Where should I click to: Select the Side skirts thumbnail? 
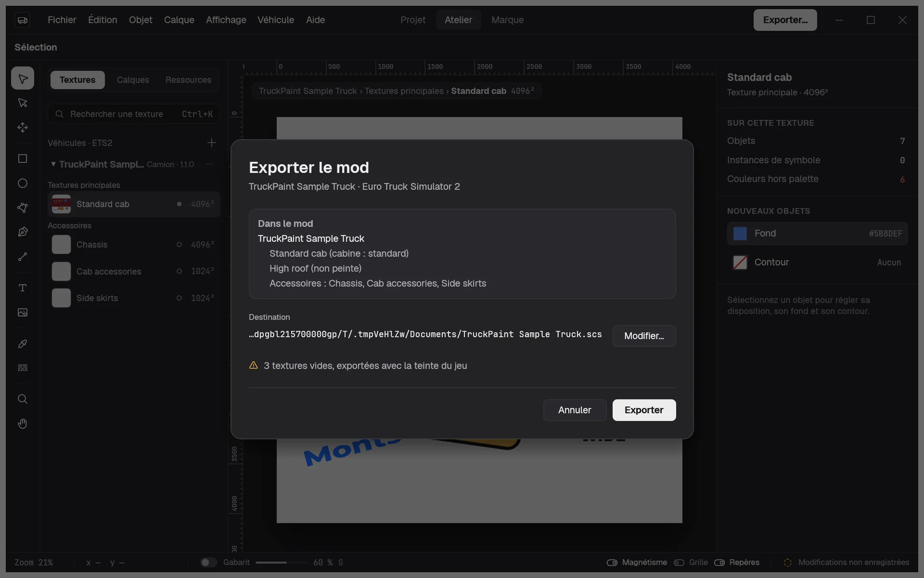click(x=61, y=298)
